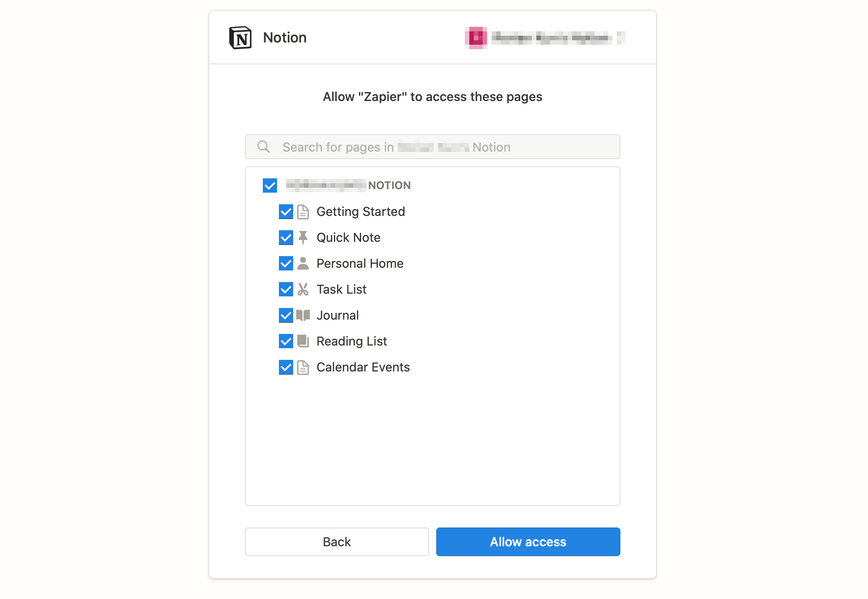Select the Calendar Events page label
The width and height of the screenshot is (868, 599).
[363, 367]
